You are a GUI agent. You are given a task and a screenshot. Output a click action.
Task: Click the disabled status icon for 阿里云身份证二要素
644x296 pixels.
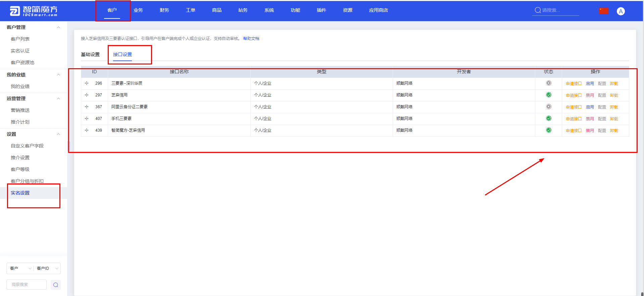pyautogui.click(x=549, y=107)
